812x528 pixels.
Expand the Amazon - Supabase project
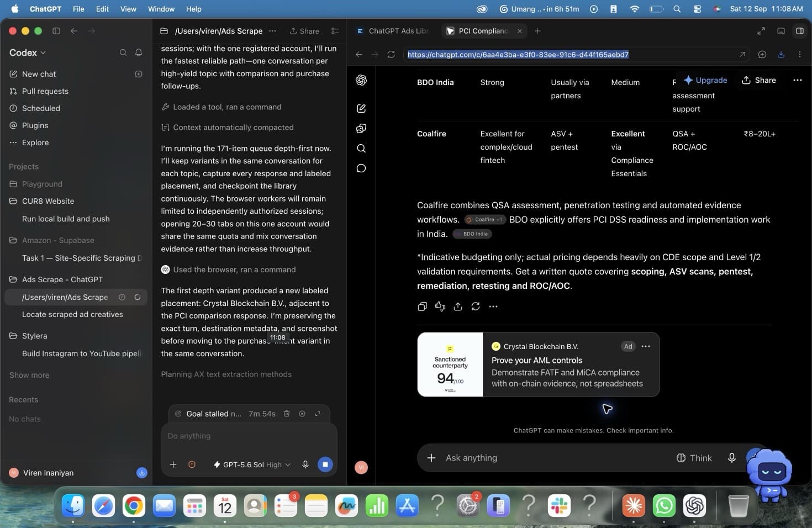tap(58, 240)
